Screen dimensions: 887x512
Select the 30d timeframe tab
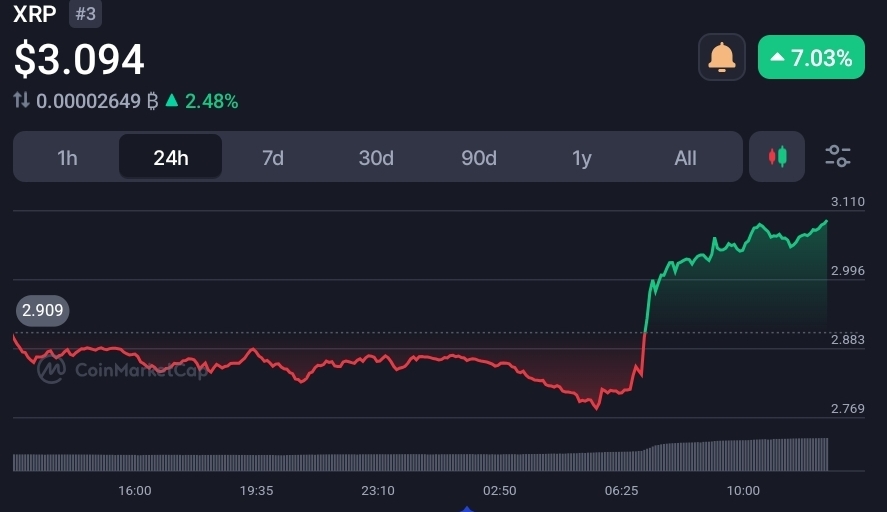(376, 157)
